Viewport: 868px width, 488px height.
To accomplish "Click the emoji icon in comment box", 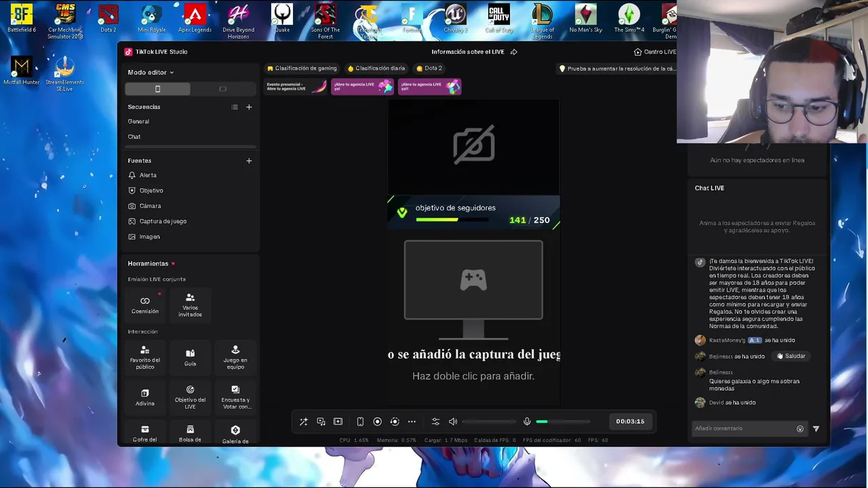I will click(x=800, y=428).
